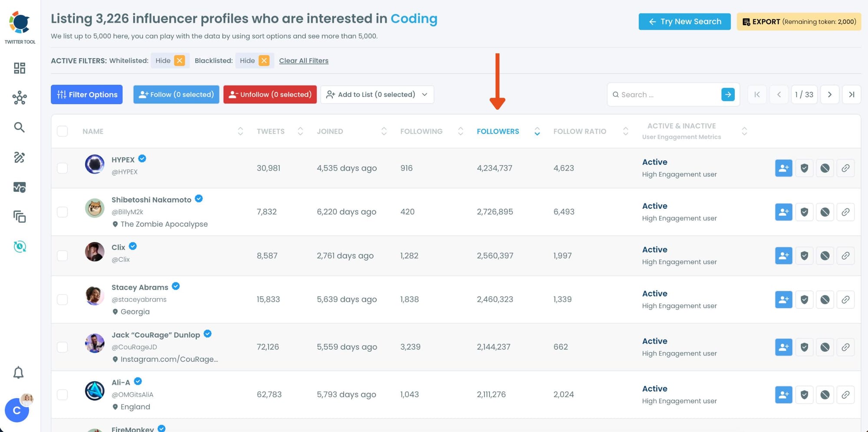The height and width of the screenshot is (432, 868).
Task: Sort by the FOLLOW RATIO column arrows
Action: (x=626, y=131)
